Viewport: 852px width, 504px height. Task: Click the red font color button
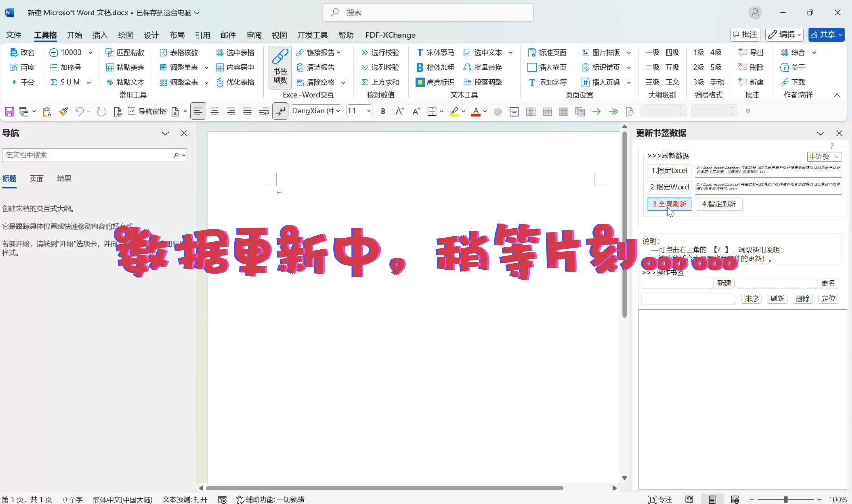pyautogui.click(x=476, y=112)
